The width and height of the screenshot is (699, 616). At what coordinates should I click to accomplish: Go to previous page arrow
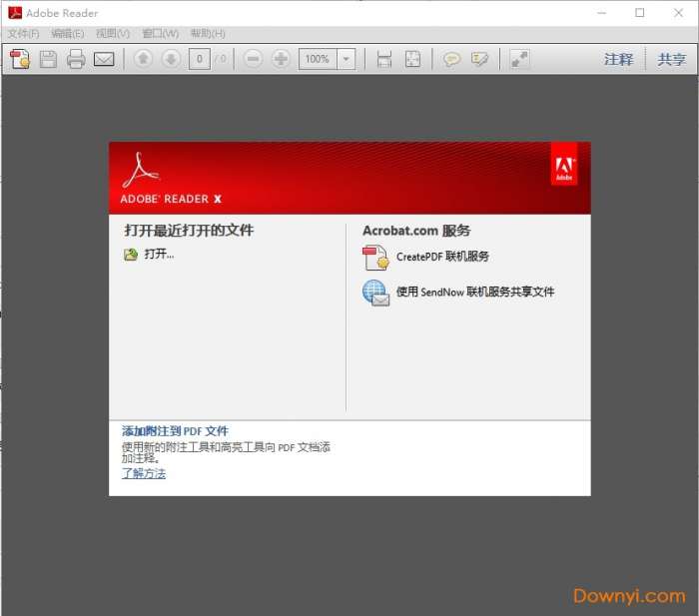pos(143,59)
